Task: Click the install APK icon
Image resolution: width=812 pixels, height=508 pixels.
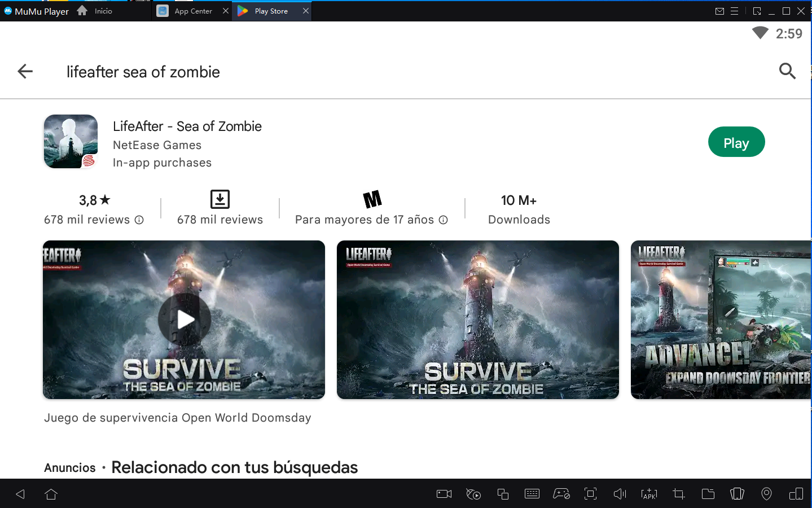Action: click(649, 494)
